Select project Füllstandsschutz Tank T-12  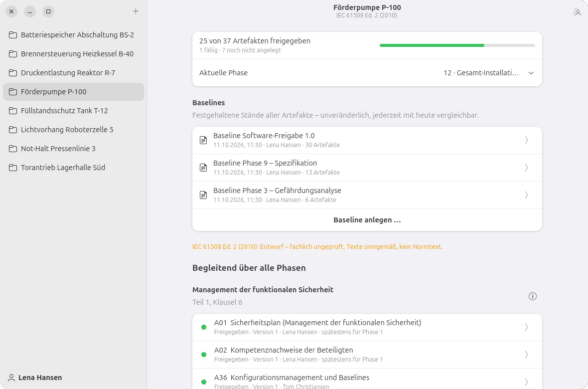[x=74, y=111]
